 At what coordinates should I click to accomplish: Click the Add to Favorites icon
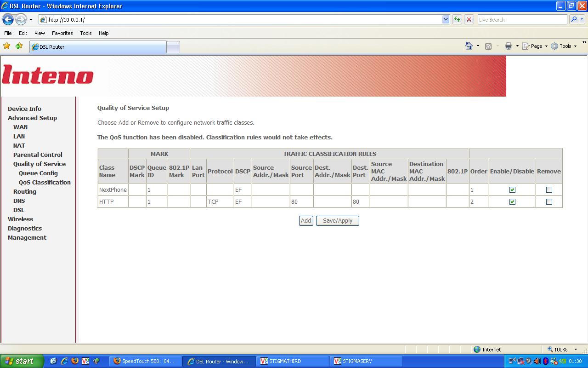pyautogui.click(x=19, y=46)
